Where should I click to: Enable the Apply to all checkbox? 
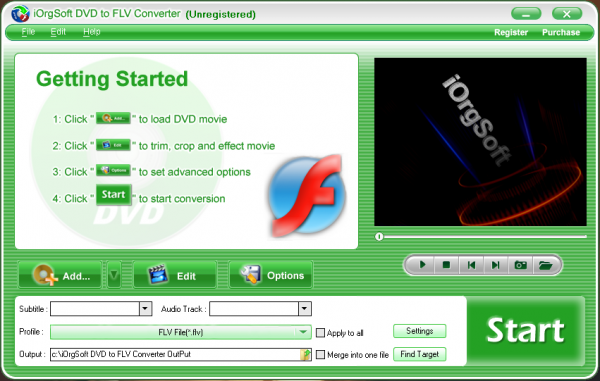pyautogui.click(x=320, y=333)
